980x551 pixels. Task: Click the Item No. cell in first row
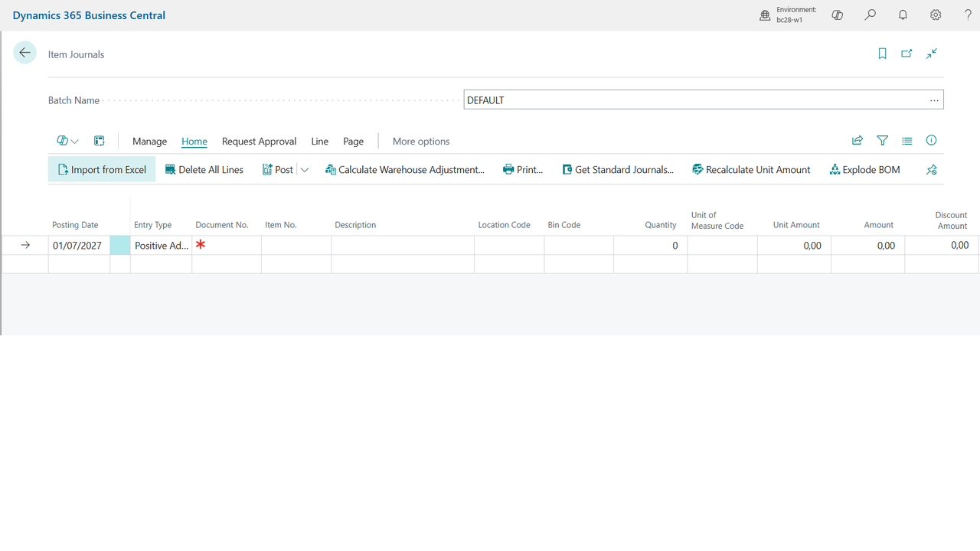pyautogui.click(x=296, y=246)
